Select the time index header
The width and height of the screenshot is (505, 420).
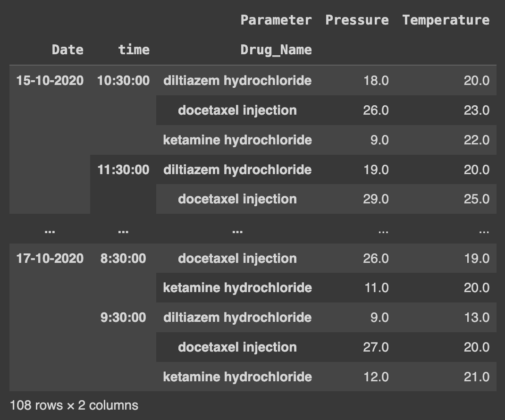[x=134, y=50]
